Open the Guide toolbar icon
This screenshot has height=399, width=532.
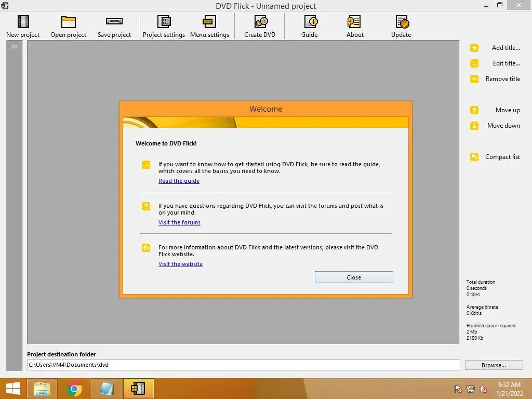coord(310,22)
